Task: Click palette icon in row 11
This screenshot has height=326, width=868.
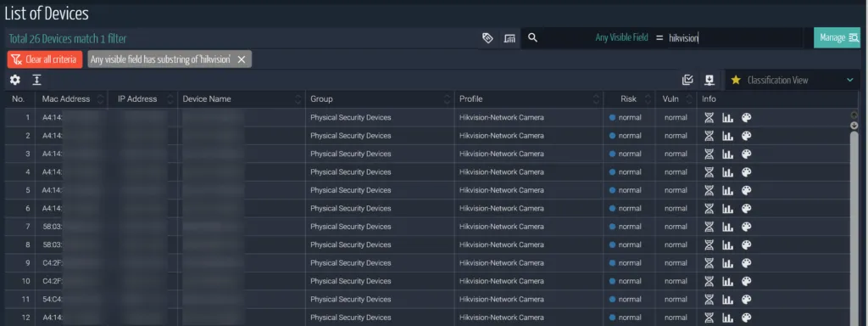Action: [x=746, y=300]
